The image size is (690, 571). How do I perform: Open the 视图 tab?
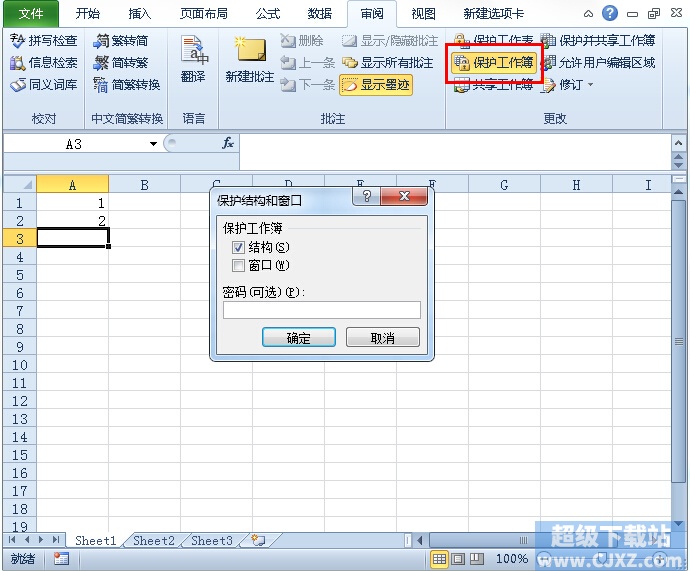pyautogui.click(x=423, y=14)
